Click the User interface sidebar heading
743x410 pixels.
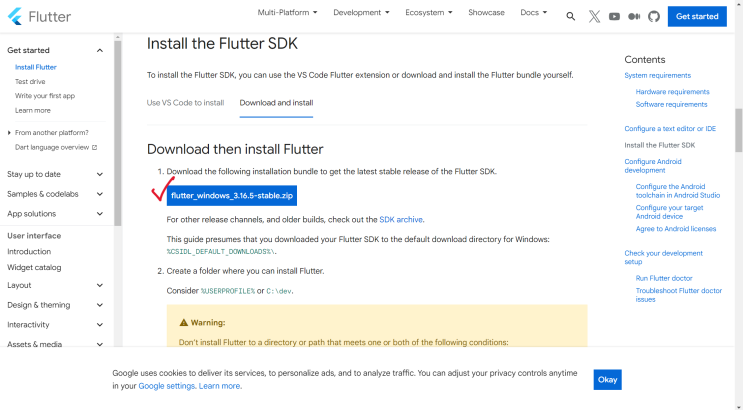pyautogui.click(x=34, y=236)
